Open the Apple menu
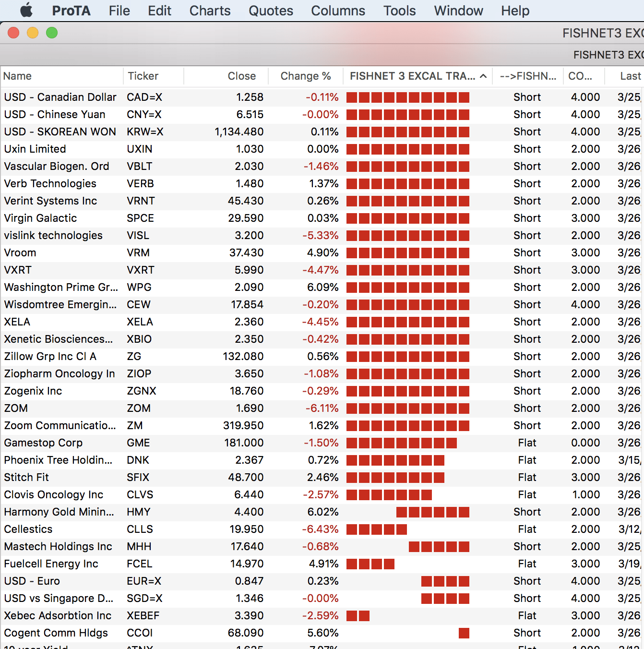Viewport: 644px width, 649px height. [26, 10]
